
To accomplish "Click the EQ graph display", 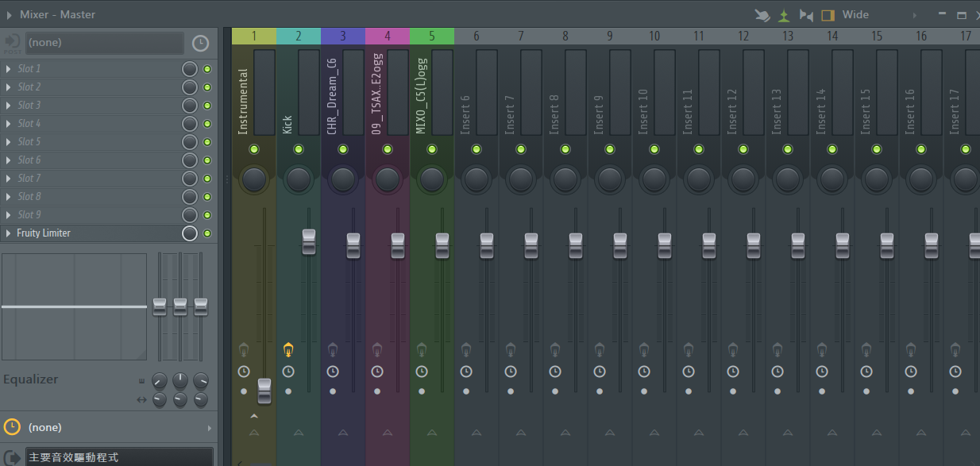I will point(74,306).
